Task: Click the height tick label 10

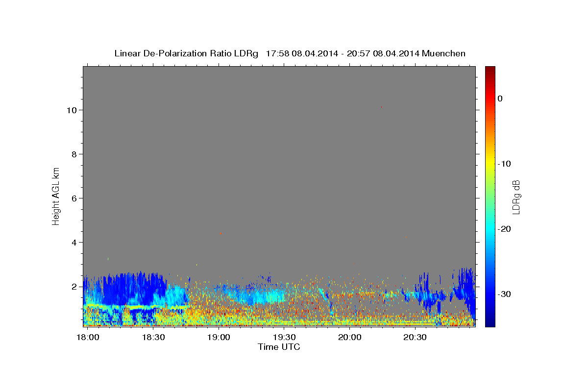Action: click(x=73, y=110)
